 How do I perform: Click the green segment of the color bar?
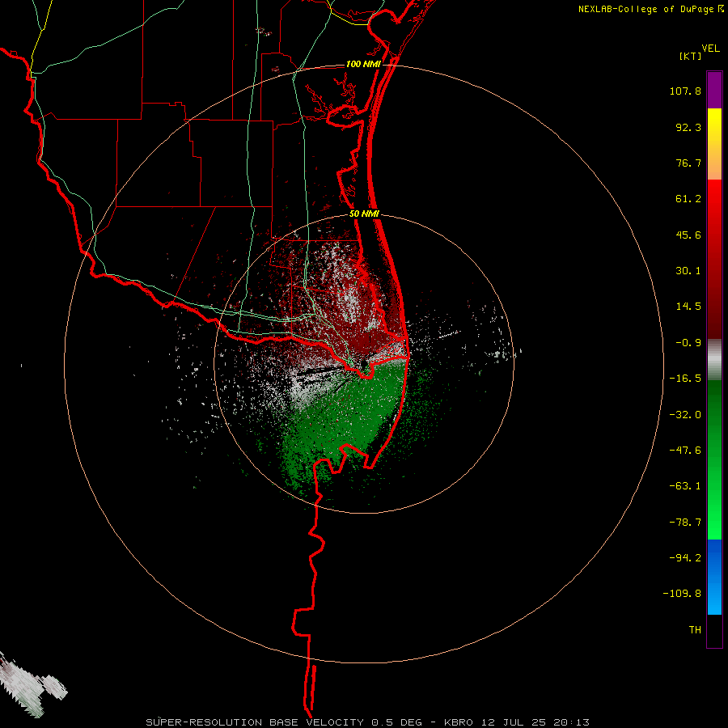[714, 459]
